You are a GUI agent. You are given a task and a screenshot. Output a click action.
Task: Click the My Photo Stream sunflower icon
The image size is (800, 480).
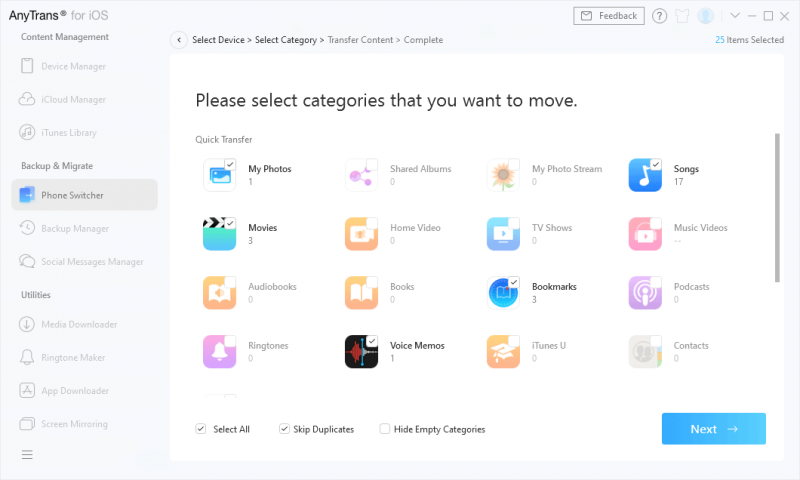point(503,175)
